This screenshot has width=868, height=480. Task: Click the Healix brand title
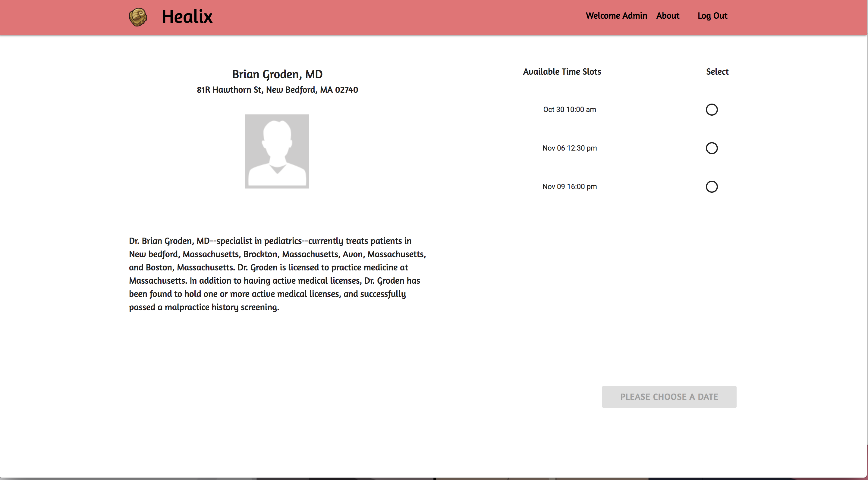187,17
